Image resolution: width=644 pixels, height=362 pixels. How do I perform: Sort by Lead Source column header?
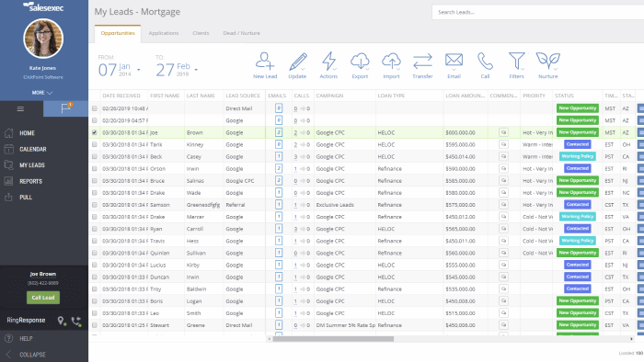(243, 96)
